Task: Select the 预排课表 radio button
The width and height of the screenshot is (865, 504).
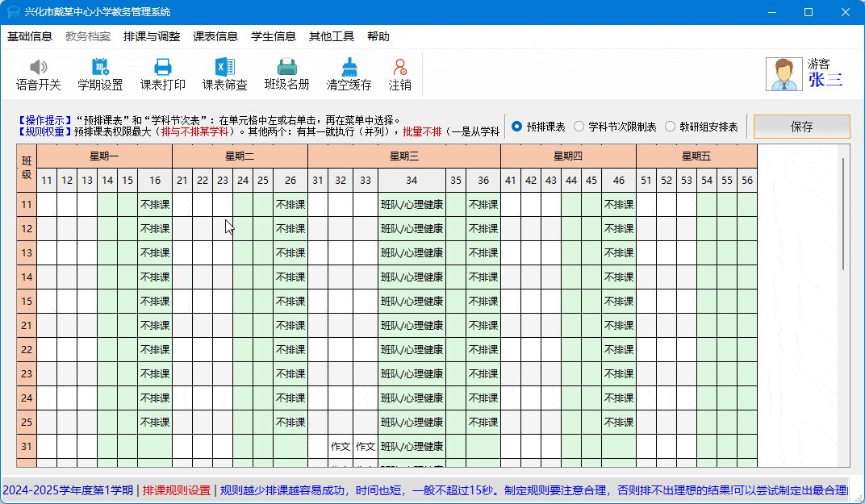Action: click(x=516, y=127)
